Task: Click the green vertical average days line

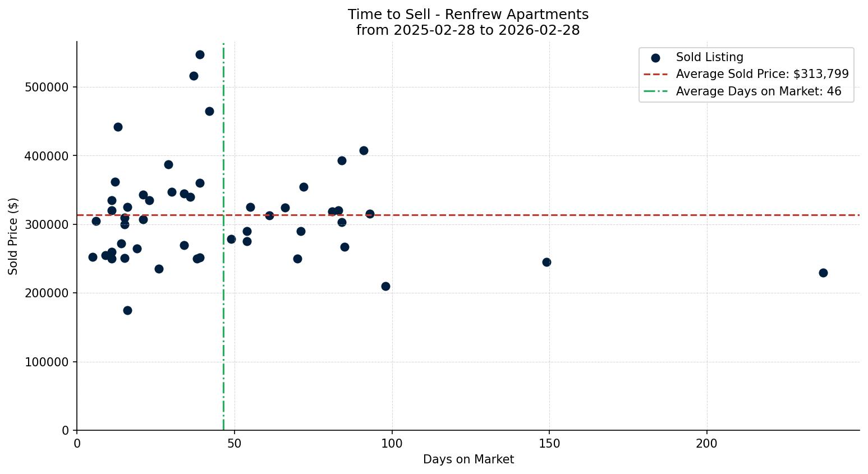Action: [x=223, y=337]
